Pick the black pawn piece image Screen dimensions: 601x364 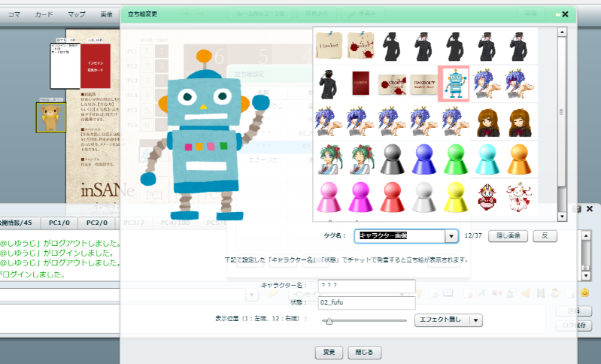[392, 159]
